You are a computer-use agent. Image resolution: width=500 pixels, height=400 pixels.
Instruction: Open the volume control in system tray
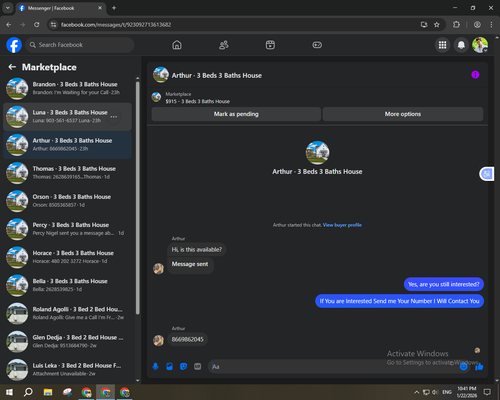point(435,392)
